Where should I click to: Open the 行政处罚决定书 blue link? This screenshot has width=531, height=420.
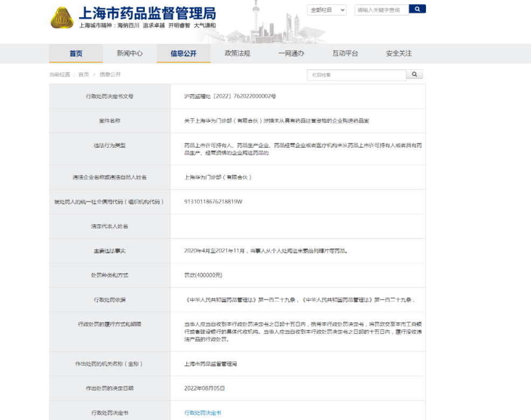(x=202, y=413)
